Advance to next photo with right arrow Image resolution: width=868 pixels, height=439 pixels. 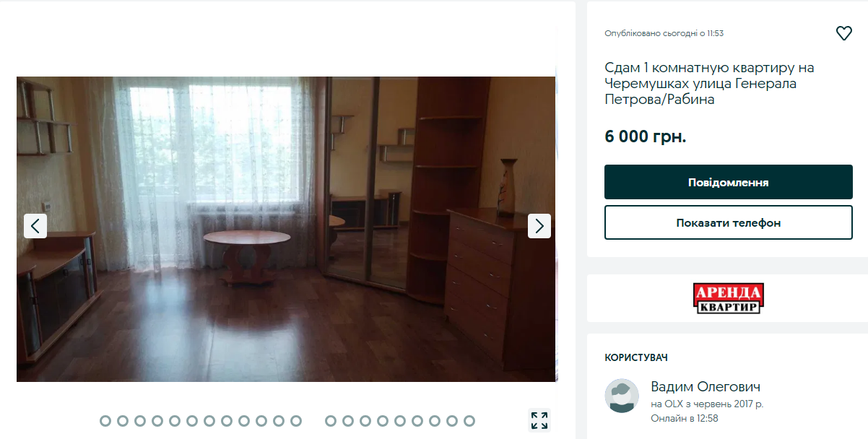[x=539, y=226]
